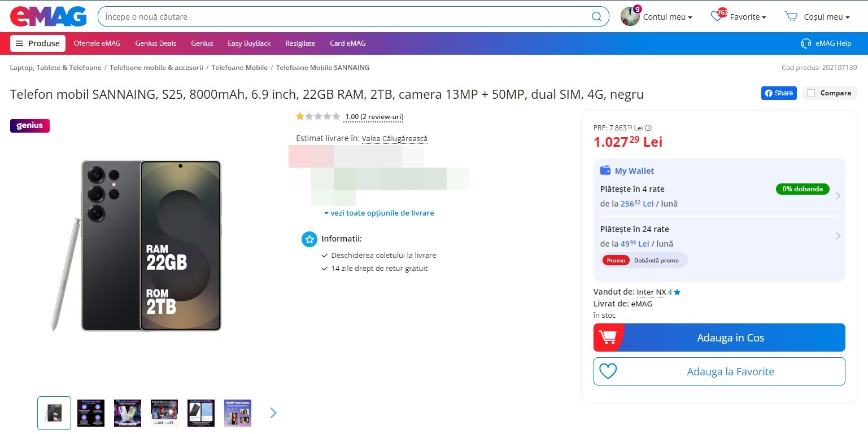Open the shopping cart icon

(x=791, y=16)
